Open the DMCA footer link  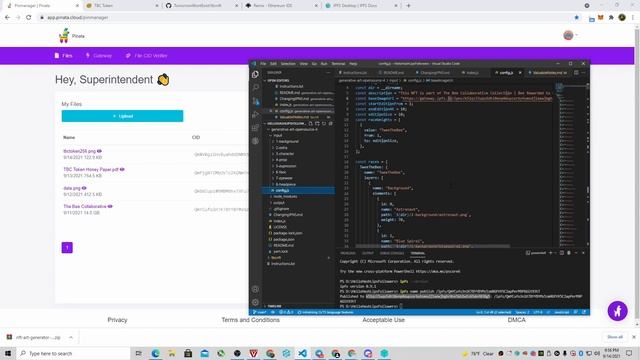[516, 320]
